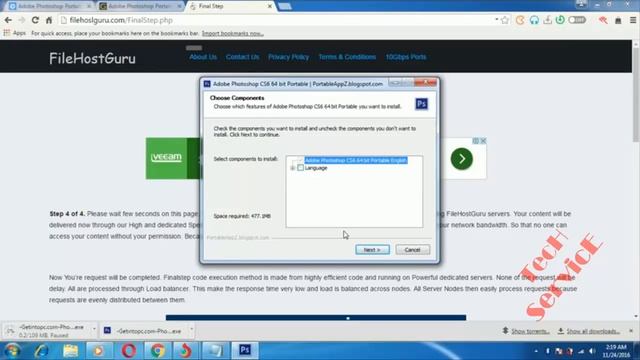Open the browser home page
The height and width of the screenshot is (360, 640).
49,20
